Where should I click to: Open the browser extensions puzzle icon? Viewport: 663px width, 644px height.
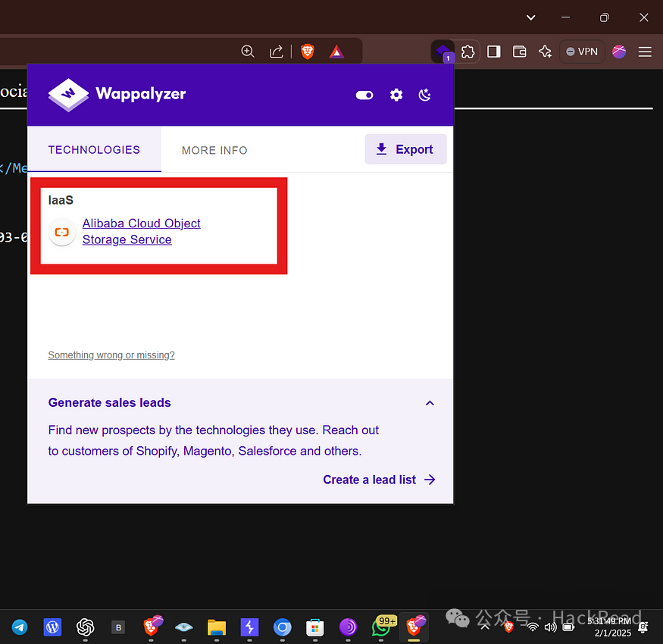coord(468,52)
